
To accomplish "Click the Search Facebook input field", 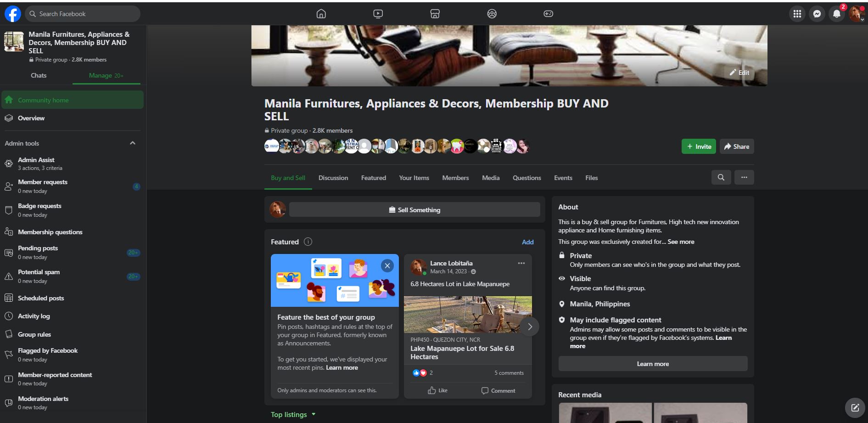I will (x=83, y=14).
